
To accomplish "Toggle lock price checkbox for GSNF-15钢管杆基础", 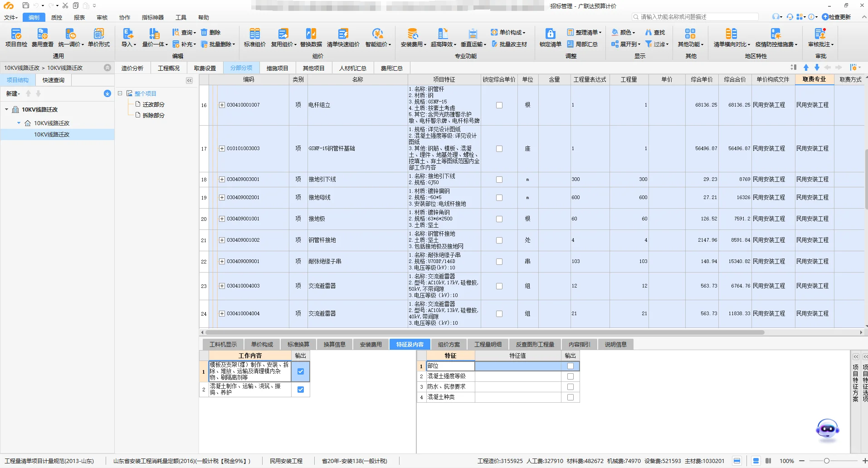I will (x=499, y=149).
